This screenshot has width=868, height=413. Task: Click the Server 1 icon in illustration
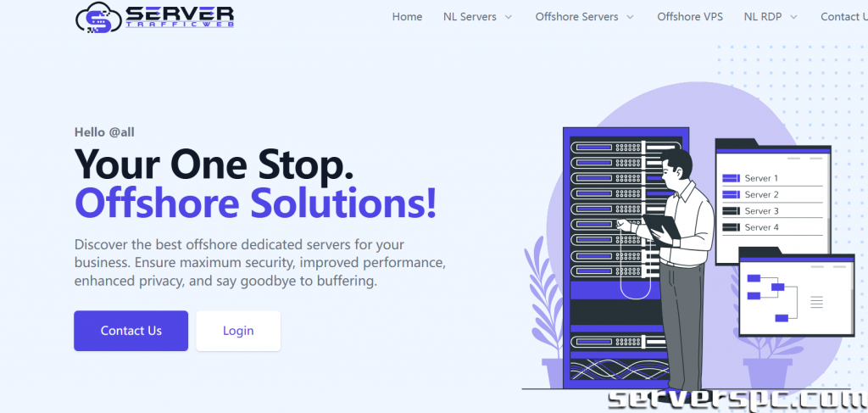(x=731, y=178)
